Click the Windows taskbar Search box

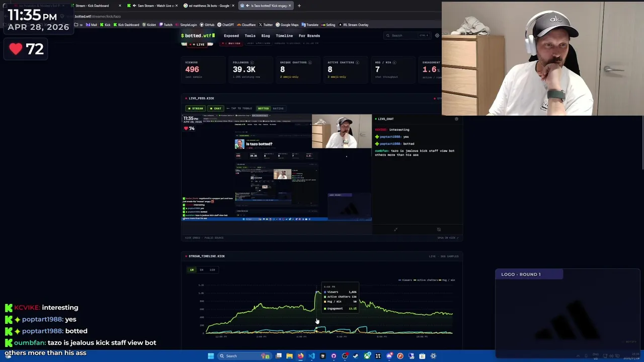(x=246, y=356)
